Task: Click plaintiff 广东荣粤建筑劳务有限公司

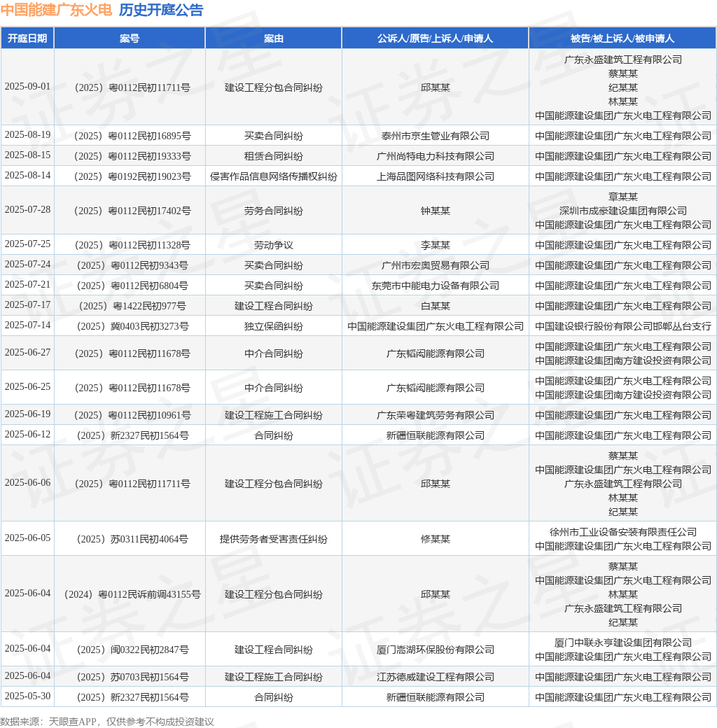Action: 435,416
